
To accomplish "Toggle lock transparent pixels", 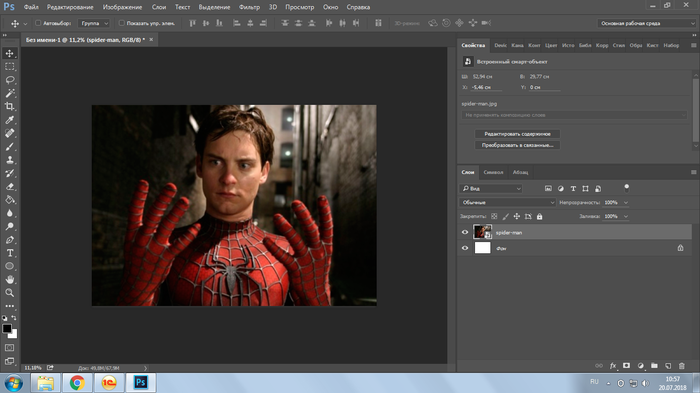I will coord(494,216).
